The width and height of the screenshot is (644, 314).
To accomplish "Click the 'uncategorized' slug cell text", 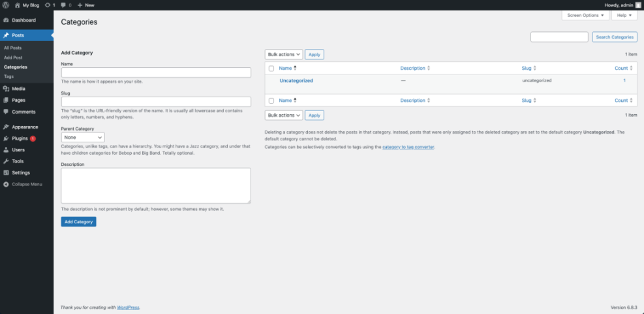I will 537,80.
